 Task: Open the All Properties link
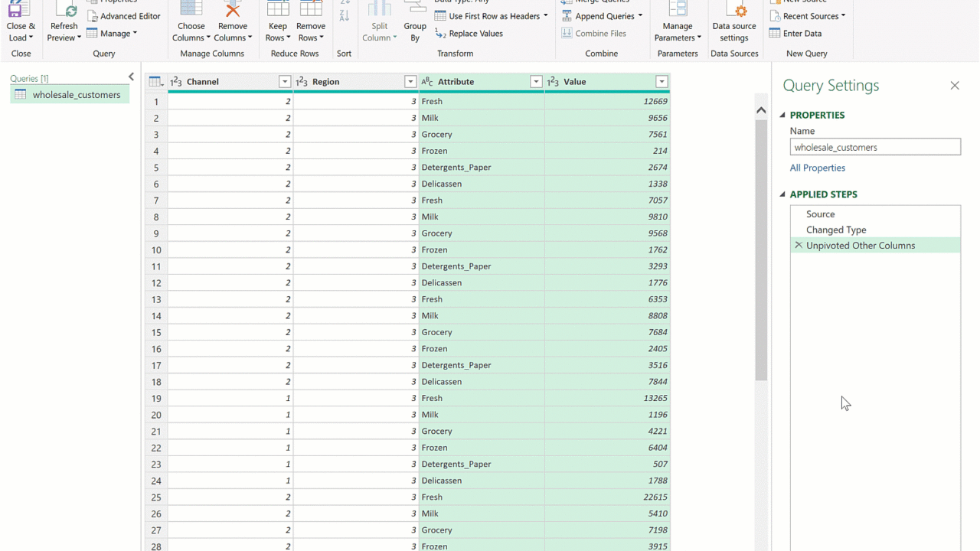(818, 168)
